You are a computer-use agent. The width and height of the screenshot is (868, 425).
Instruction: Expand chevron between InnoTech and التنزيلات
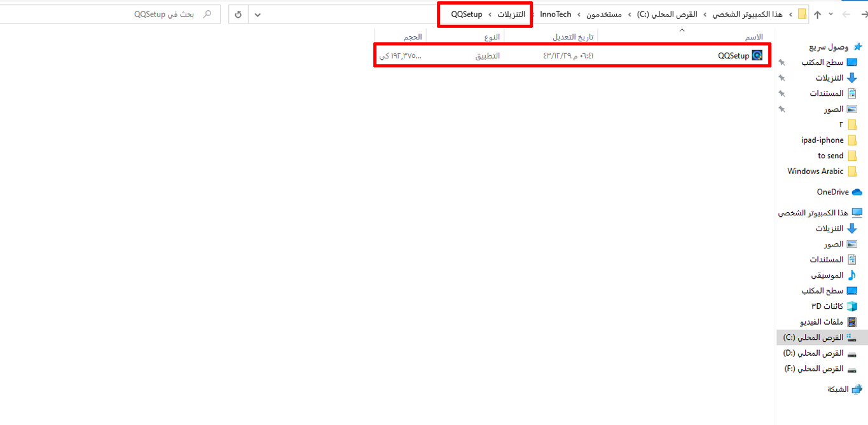(x=532, y=14)
